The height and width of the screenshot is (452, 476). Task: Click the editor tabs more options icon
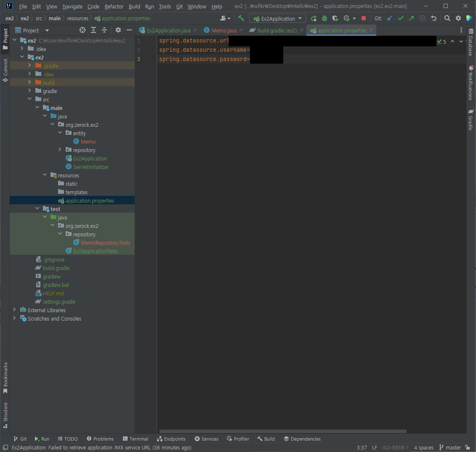tap(461, 30)
